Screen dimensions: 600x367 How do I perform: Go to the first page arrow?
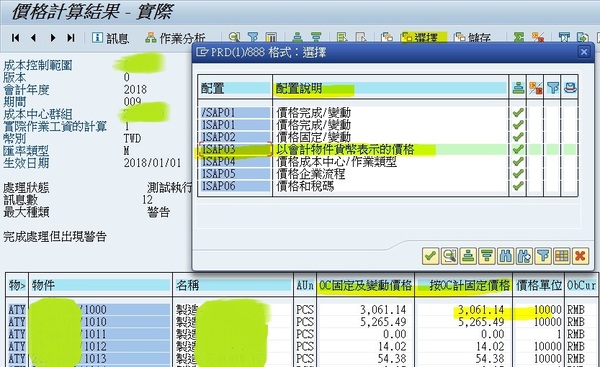pos(16,38)
